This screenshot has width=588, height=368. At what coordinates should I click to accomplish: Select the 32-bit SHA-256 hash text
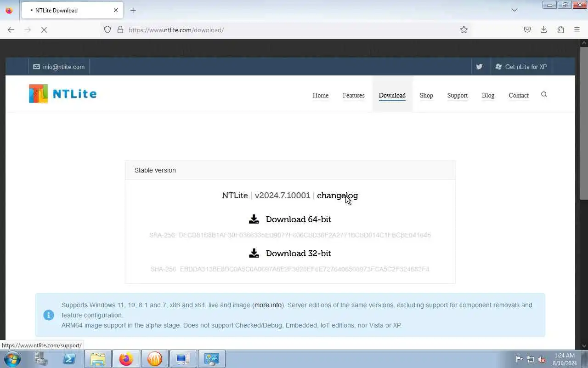[x=290, y=269]
